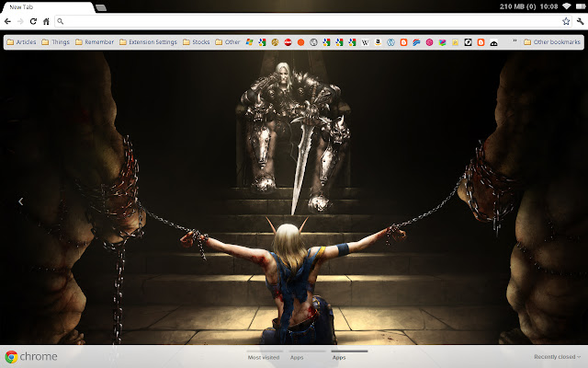Open the Things bookmark folder

pos(55,42)
